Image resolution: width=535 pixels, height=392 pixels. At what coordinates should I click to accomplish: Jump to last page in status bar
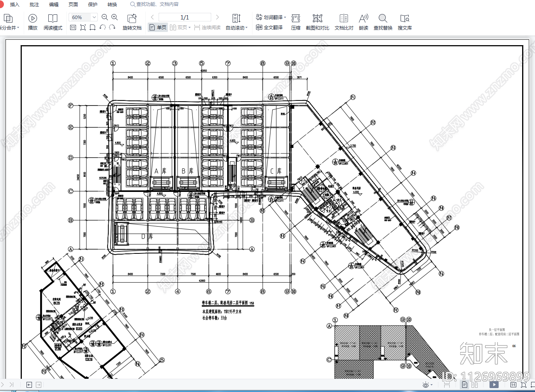pos(12,385)
